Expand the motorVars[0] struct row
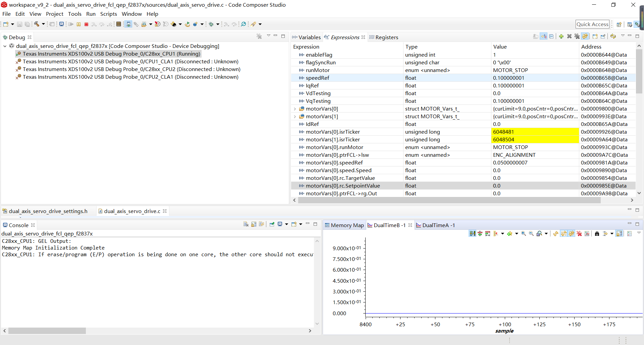This screenshot has height=345, width=644. coord(295,109)
